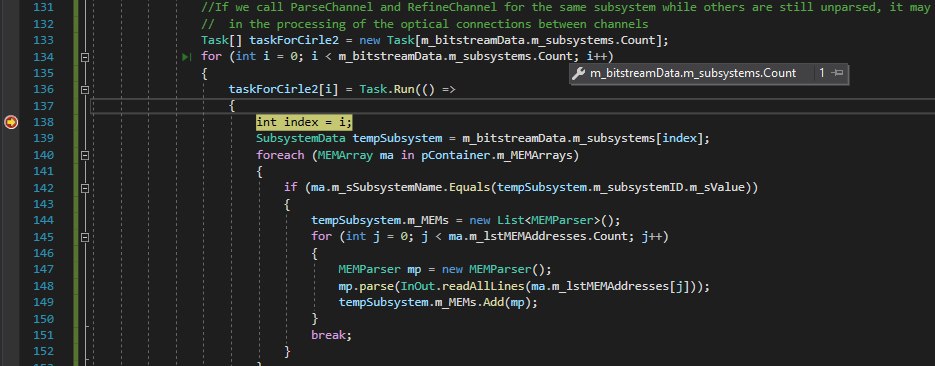
Task: Click the highlighted statement 'int index = i;'
Action: (x=304, y=122)
